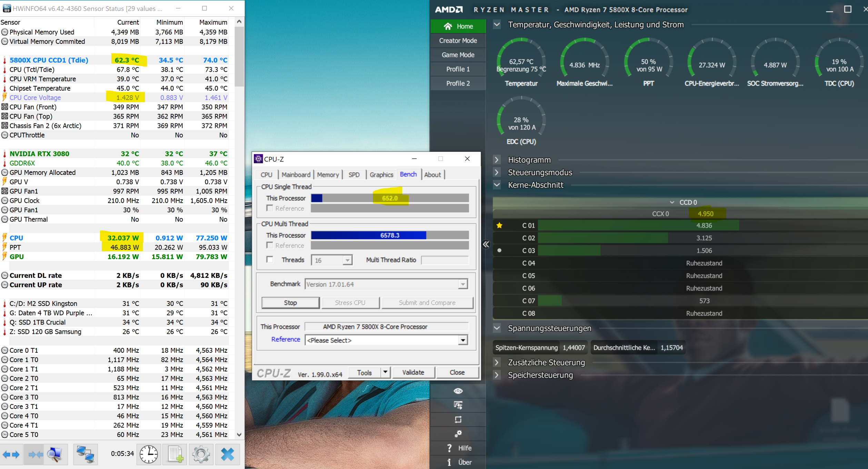Switch to CPU-Z Memory tab
The width and height of the screenshot is (868, 469).
(x=328, y=174)
